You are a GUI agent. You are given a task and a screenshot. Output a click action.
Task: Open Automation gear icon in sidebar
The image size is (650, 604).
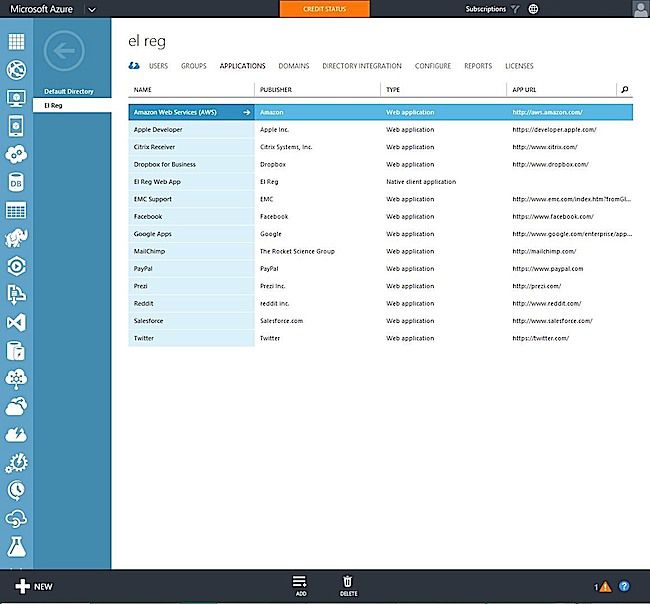pyautogui.click(x=16, y=463)
